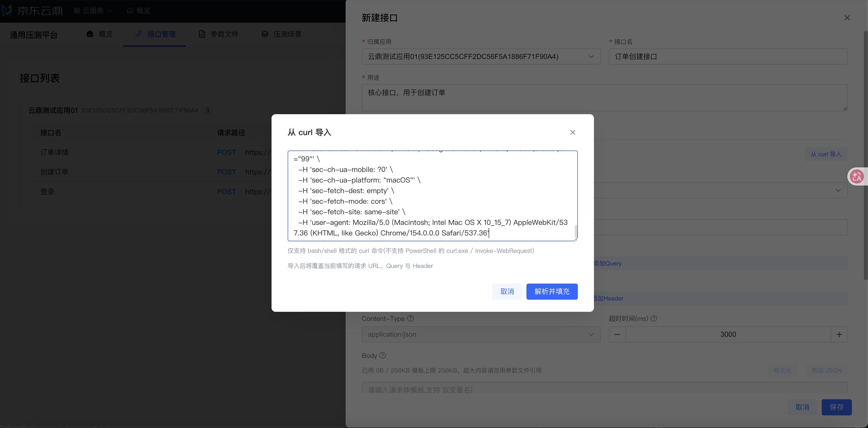
Task: Click the 用途 textarea resize handle
Action: point(845,109)
